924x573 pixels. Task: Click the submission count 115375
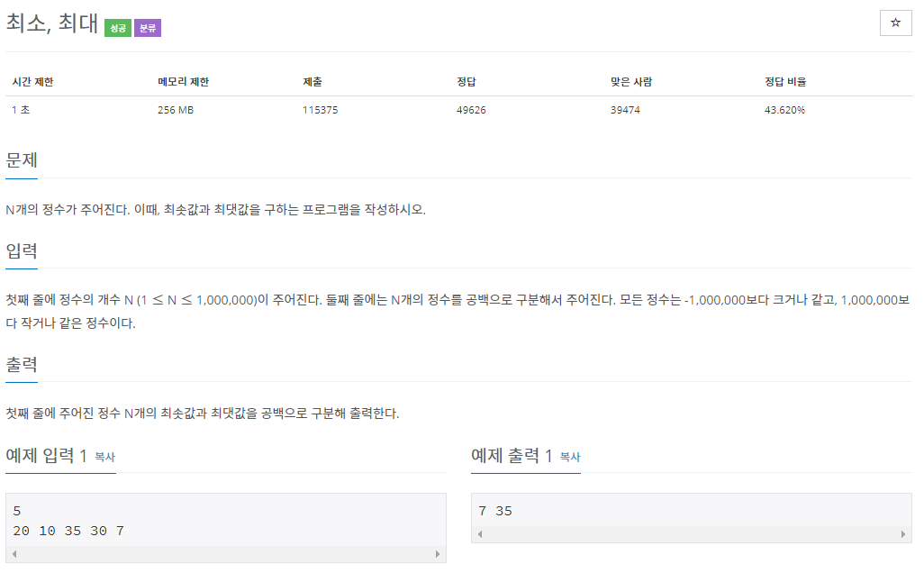point(320,110)
